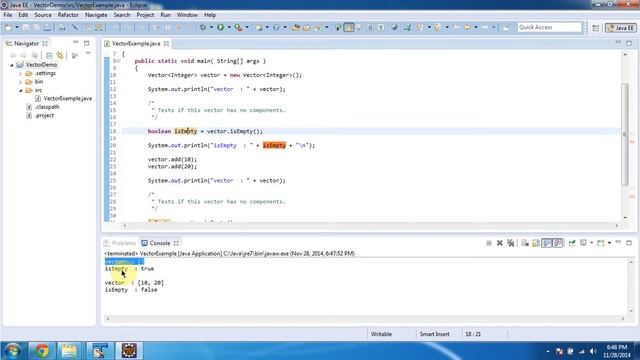Open the New file dropdown arrow

(17, 27)
